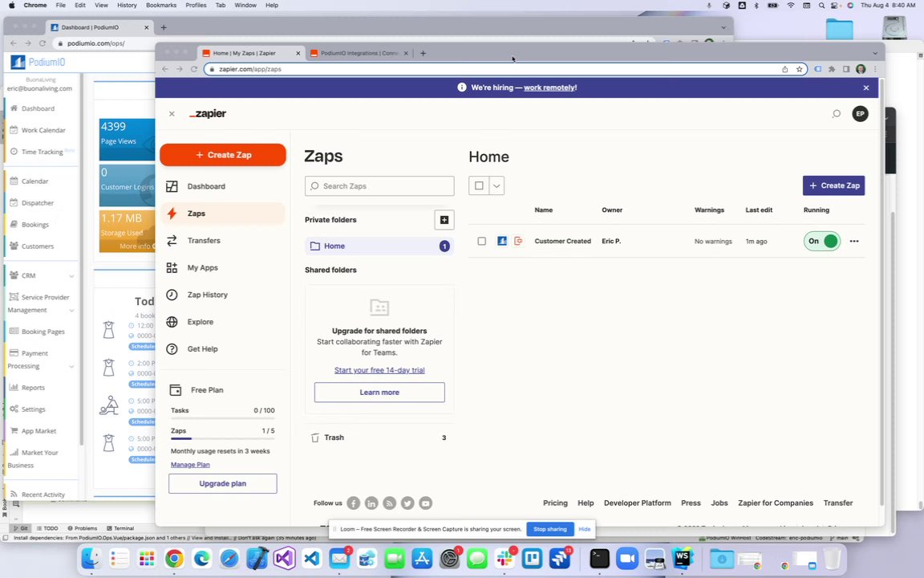The width and height of the screenshot is (924, 578).
Task: Open the Bookmarks menu in menu bar
Action: [x=161, y=6]
